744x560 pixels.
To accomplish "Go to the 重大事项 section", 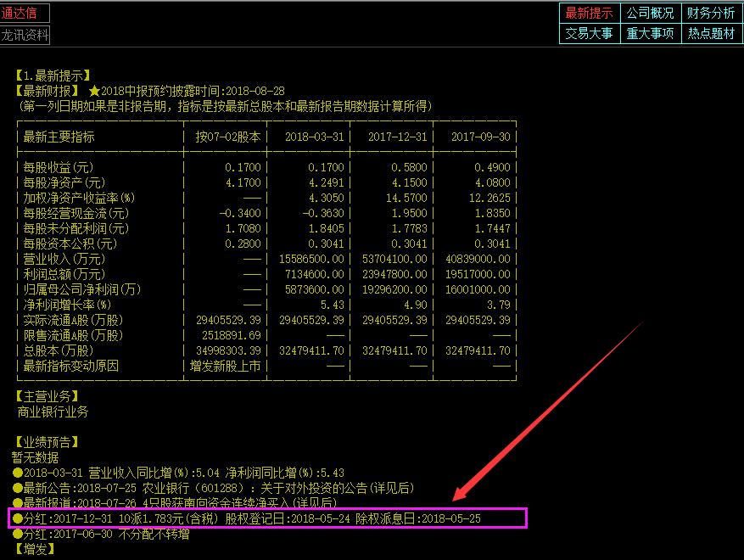I will click(651, 33).
